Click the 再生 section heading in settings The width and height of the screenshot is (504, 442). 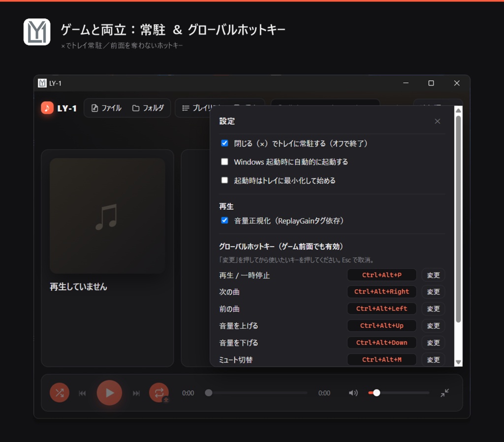(x=226, y=206)
